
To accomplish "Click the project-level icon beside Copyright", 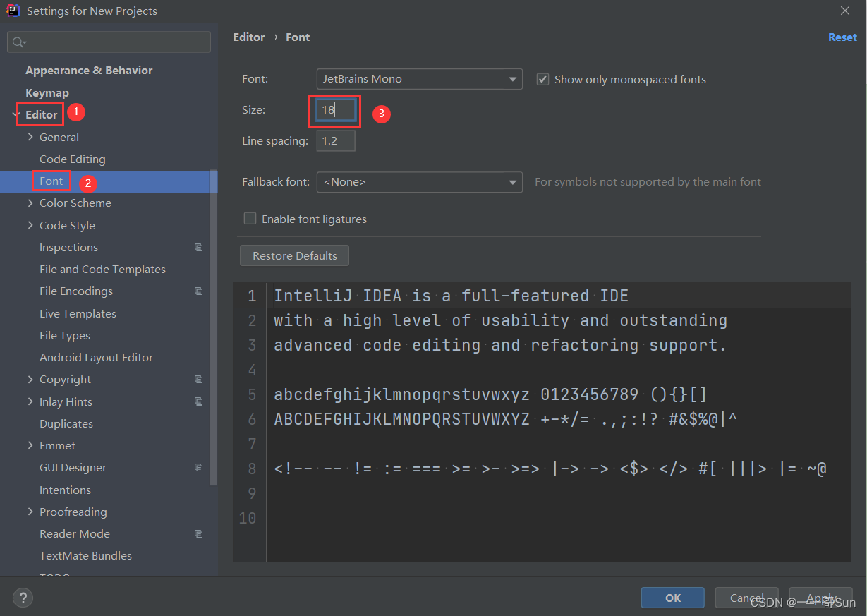I will point(198,379).
